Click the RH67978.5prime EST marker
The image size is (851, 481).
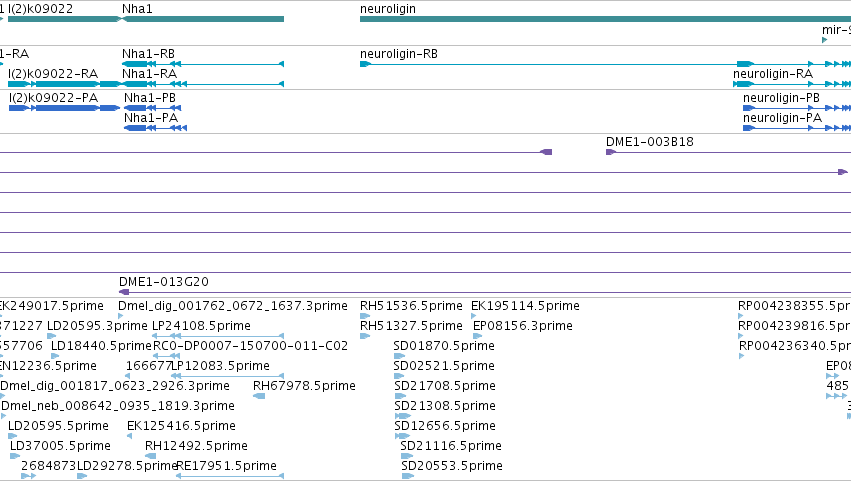point(259,396)
